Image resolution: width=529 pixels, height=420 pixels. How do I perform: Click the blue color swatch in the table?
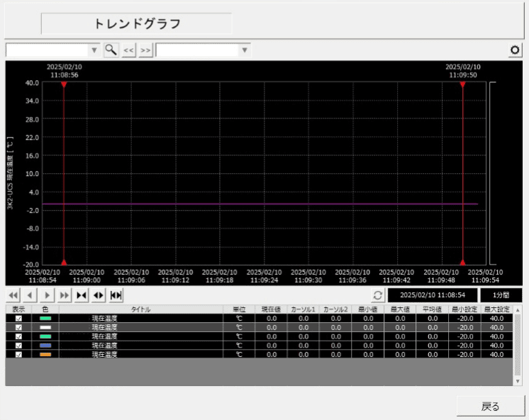(45, 346)
